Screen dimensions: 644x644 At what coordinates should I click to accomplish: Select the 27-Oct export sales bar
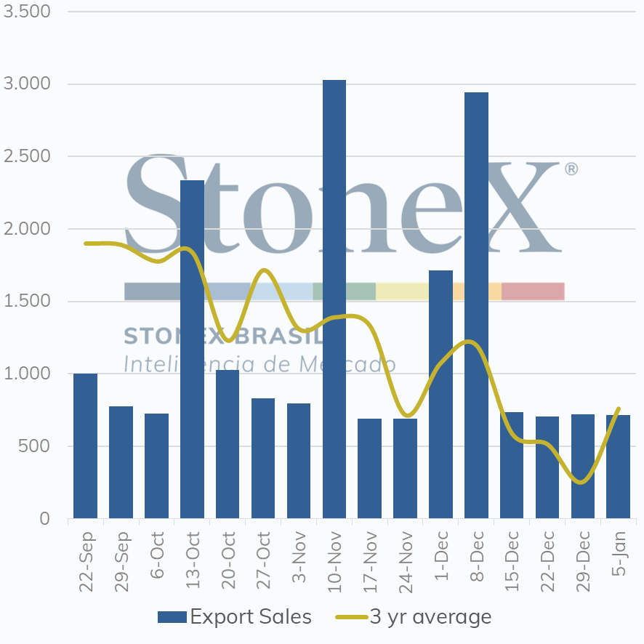point(263,459)
